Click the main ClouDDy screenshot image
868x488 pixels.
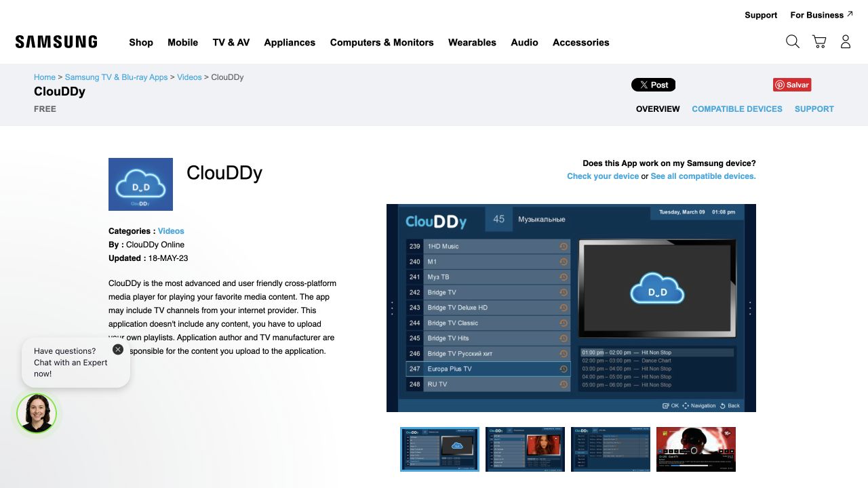tap(571, 308)
